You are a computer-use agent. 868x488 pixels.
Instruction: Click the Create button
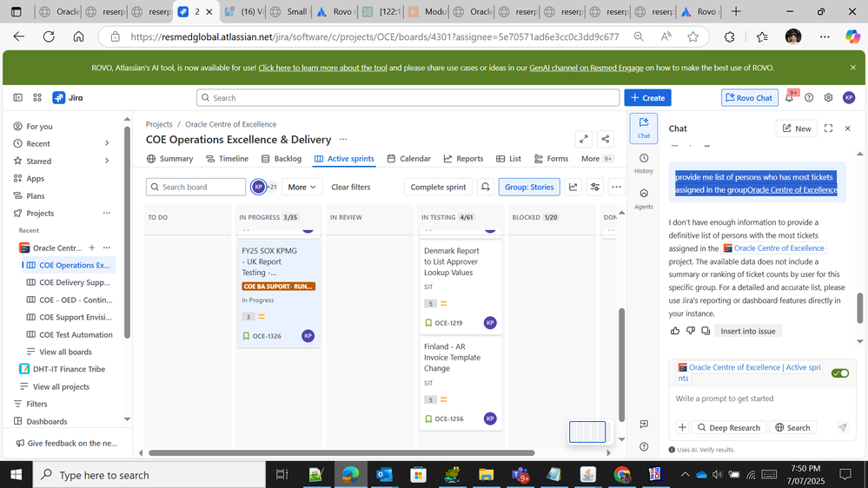pyautogui.click(x=647, y=97)
